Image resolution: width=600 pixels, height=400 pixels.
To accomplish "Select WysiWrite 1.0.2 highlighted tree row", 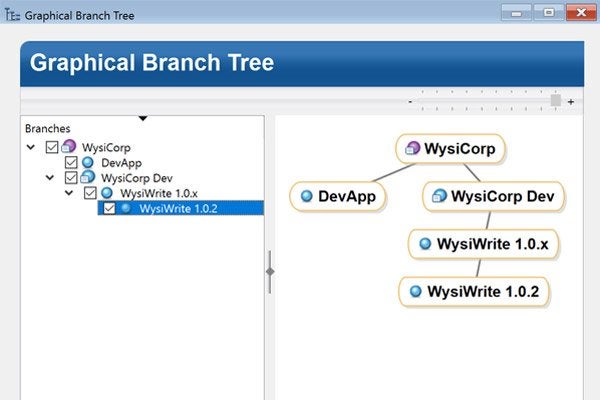I will (181, 208).
